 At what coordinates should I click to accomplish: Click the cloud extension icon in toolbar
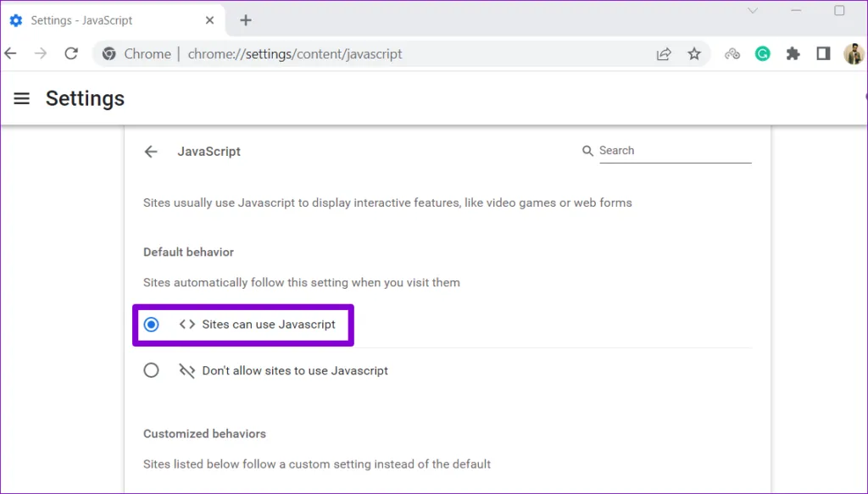(x=732, y=54)
